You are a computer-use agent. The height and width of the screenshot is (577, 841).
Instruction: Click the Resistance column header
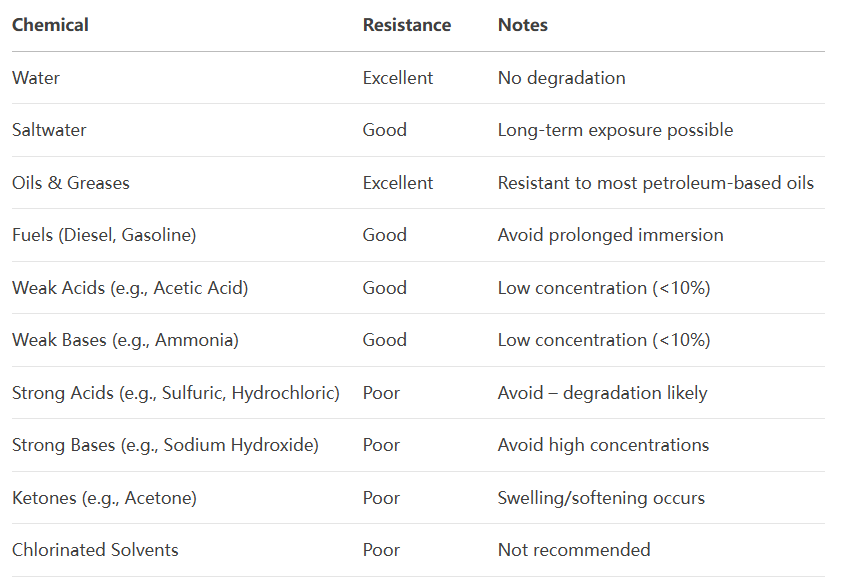407,25
